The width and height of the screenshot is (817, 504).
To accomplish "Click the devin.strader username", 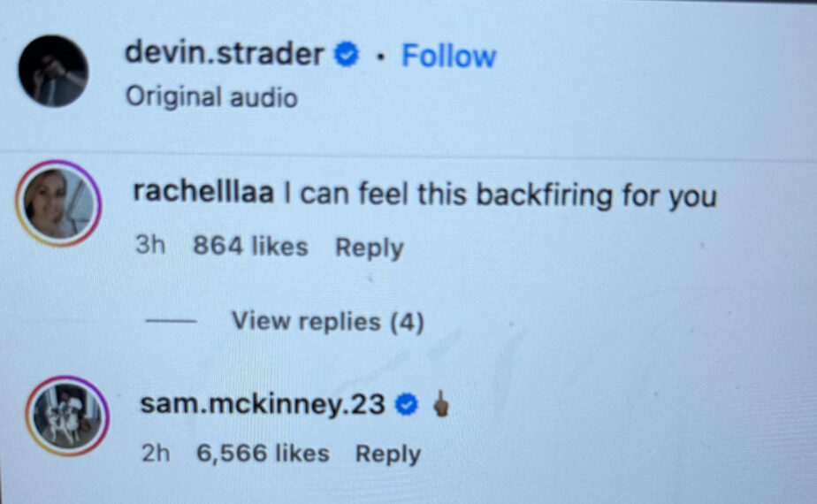I will click(225, 54).
